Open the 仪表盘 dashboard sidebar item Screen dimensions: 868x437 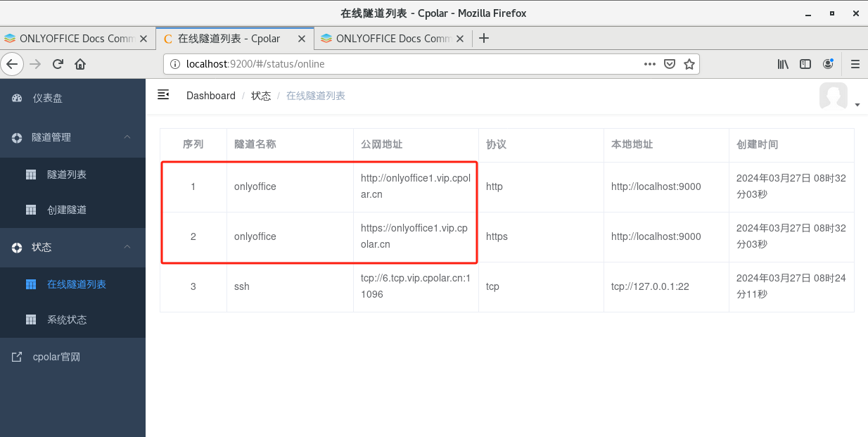tap(72, 99)
